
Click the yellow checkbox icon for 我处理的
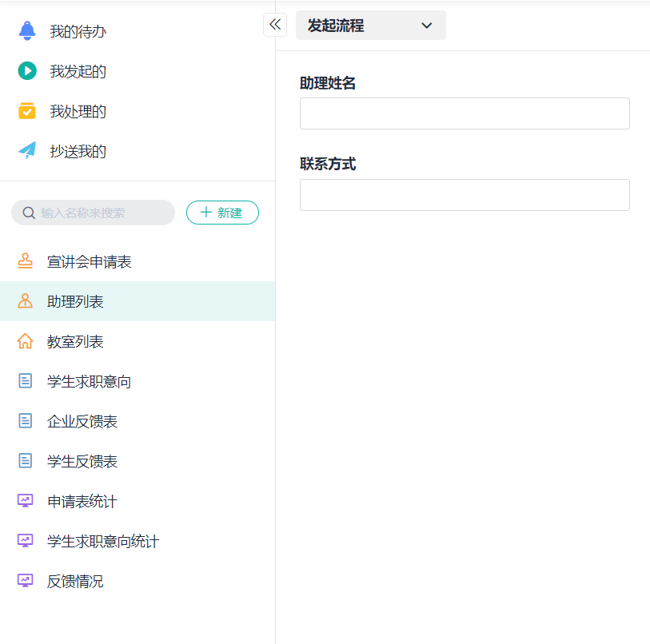pyautogui.click(x=27, y=111)
